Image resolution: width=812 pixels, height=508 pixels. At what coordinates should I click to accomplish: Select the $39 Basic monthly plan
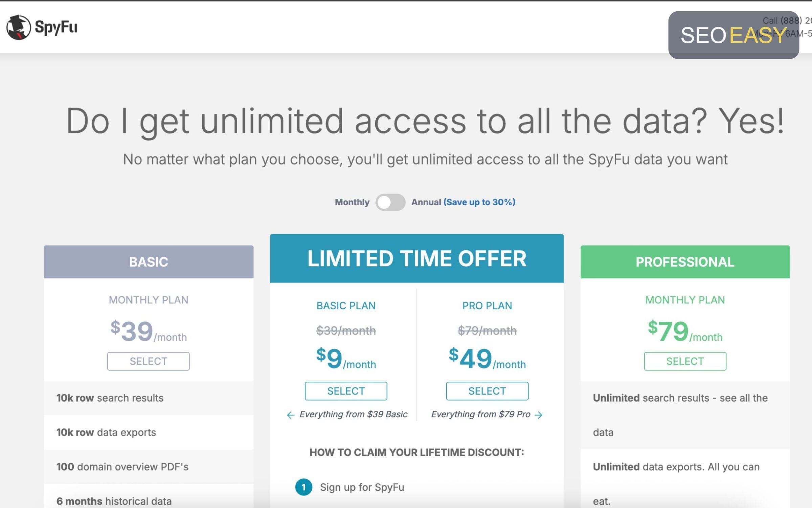(148, 361)
